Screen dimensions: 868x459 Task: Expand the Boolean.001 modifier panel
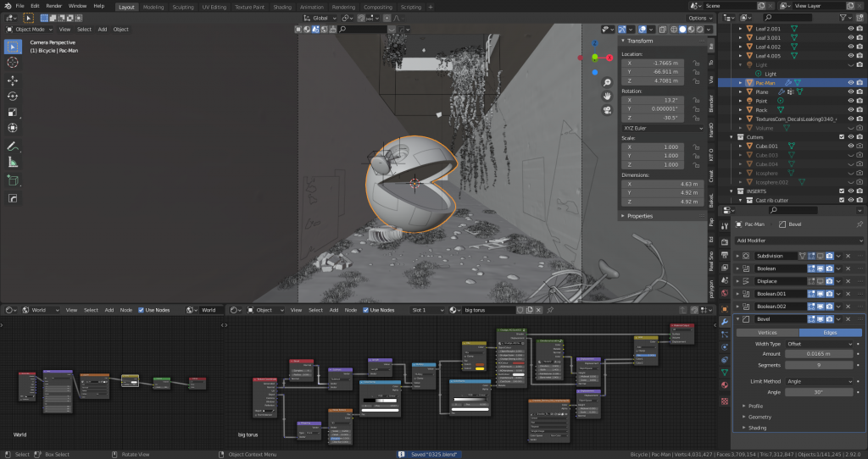pos(738,294)
